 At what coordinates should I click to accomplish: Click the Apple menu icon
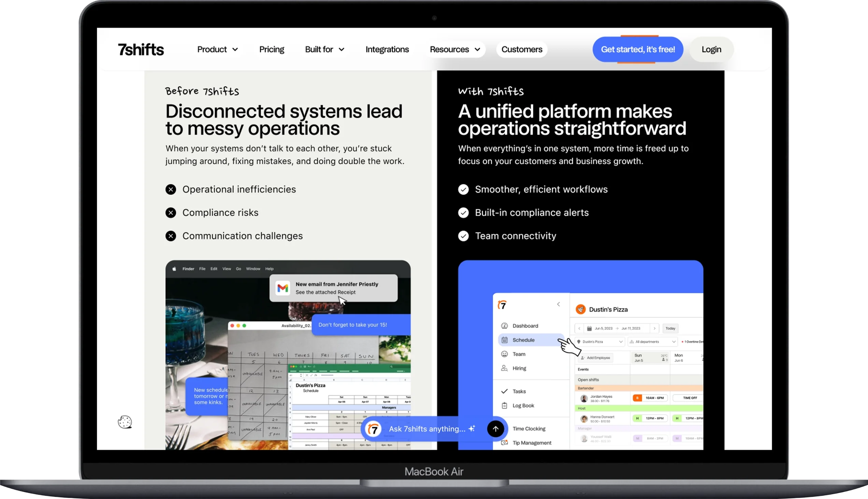[x=174, y=269]
